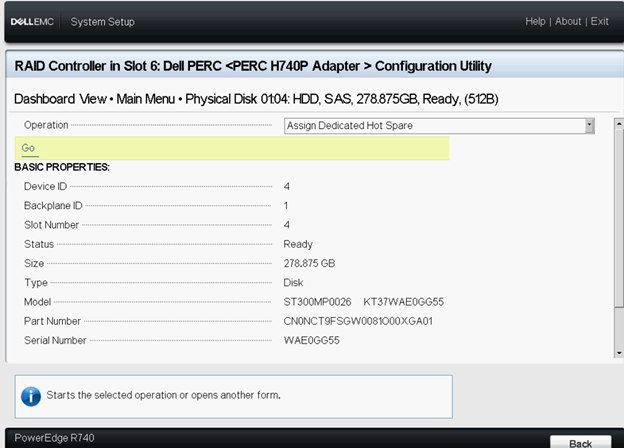This screenshot has width=624, height=448.
Task: Open the Operation dropdown arrow
Action: pyautogui.click(x=589, y=126)
